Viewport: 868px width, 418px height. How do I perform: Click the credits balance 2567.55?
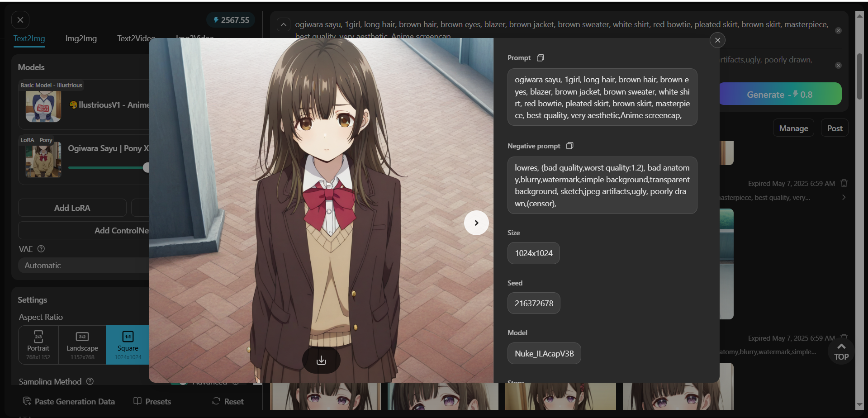(231, 20)
